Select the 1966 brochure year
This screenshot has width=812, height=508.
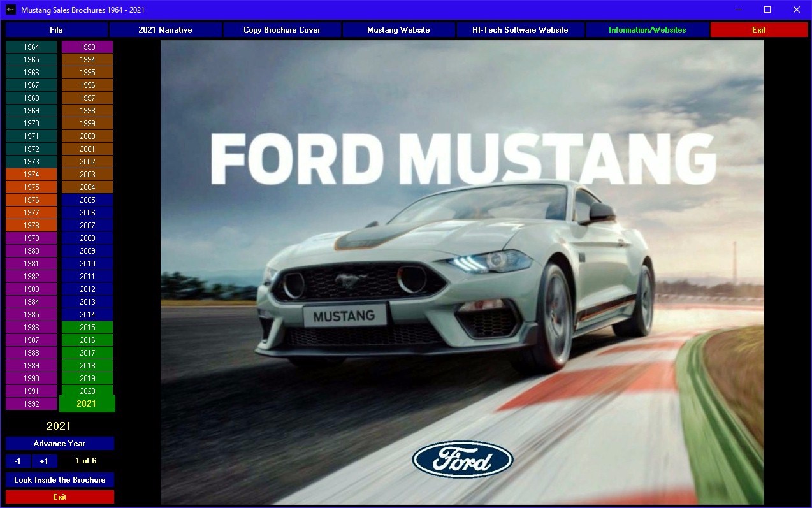coord(31,73)
